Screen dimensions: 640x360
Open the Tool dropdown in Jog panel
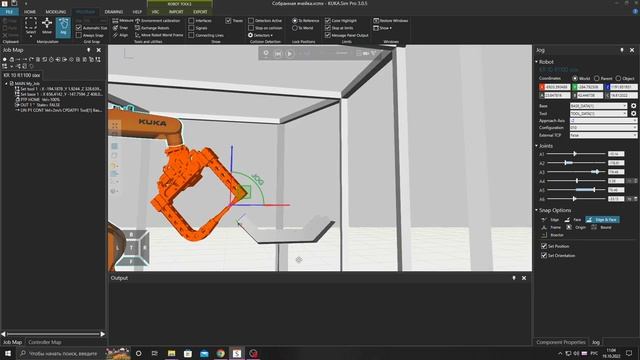click(598, 113)
